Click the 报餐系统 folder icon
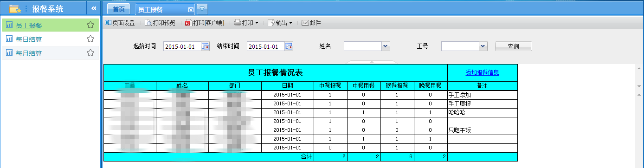 (15, 8)
